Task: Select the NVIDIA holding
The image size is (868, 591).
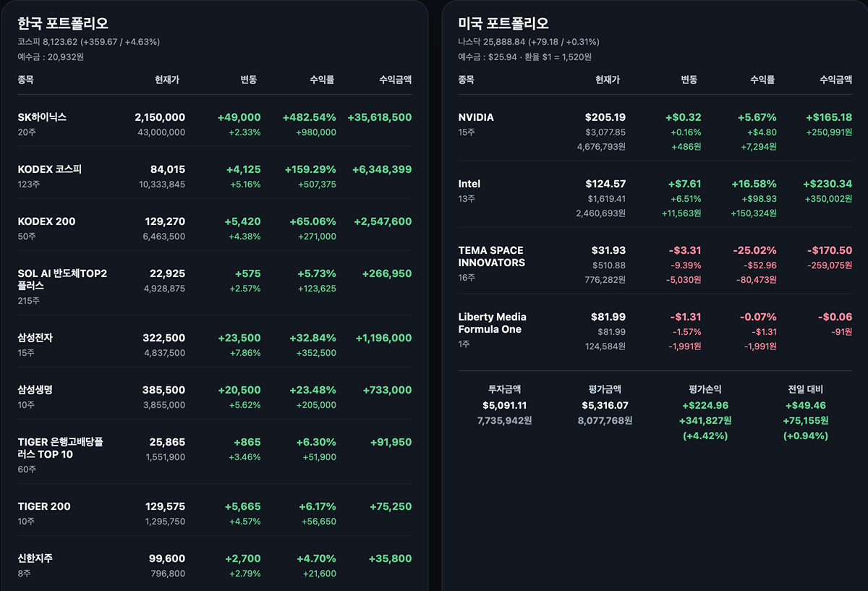Action: point(655,132)
